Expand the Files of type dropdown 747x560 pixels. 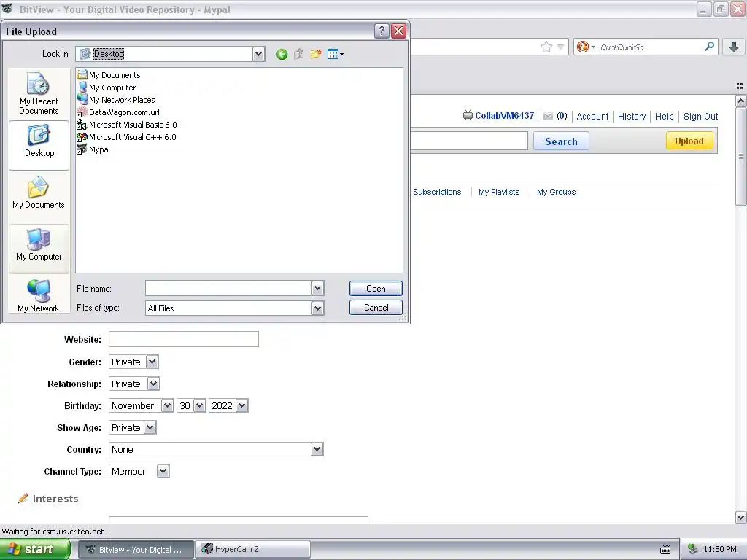318,308
